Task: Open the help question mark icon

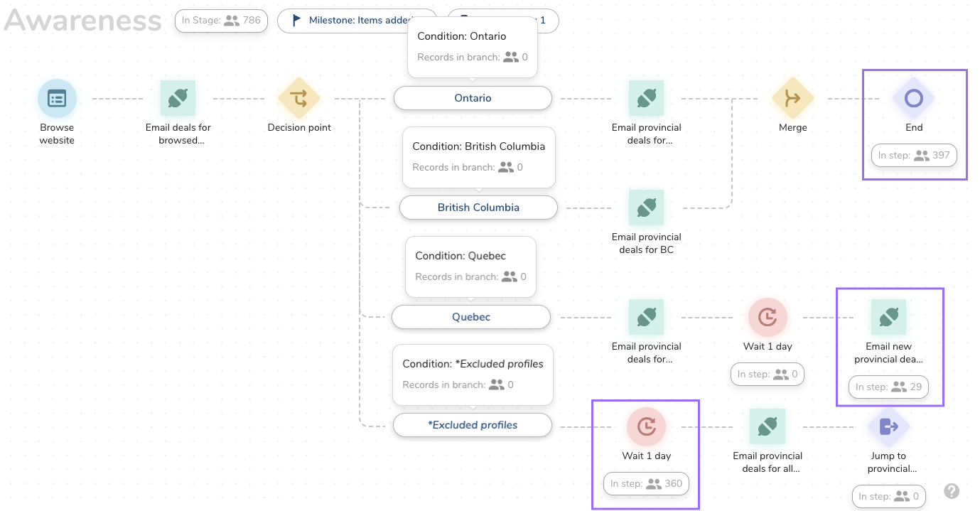Action: [x=952, y=491]
